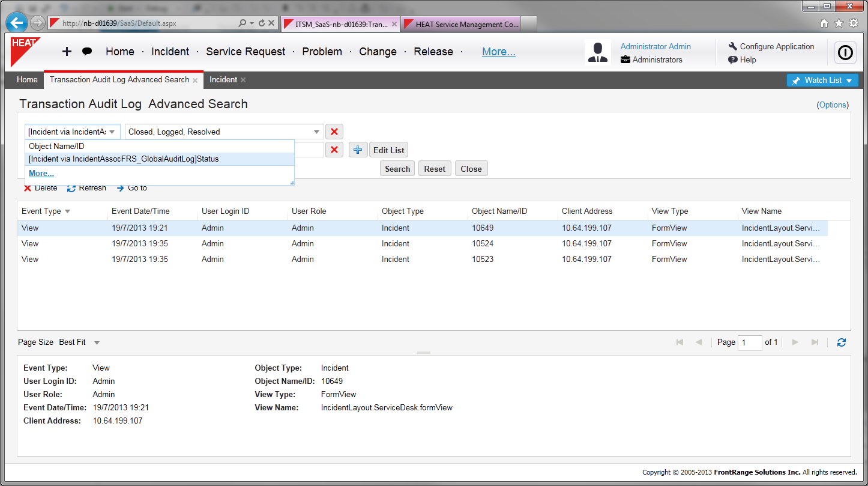Click the power logout icon
Image resolution: width=868 pixels, height=486 pixels.
coord(845,53)
